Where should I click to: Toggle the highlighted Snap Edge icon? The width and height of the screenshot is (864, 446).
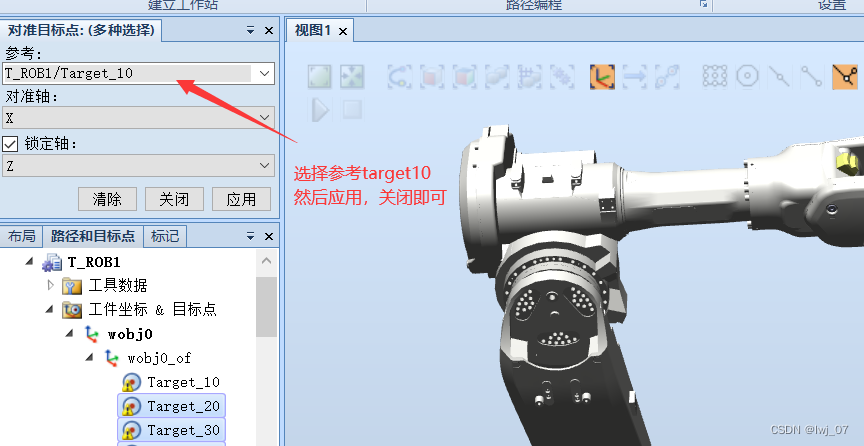point(845,77)
